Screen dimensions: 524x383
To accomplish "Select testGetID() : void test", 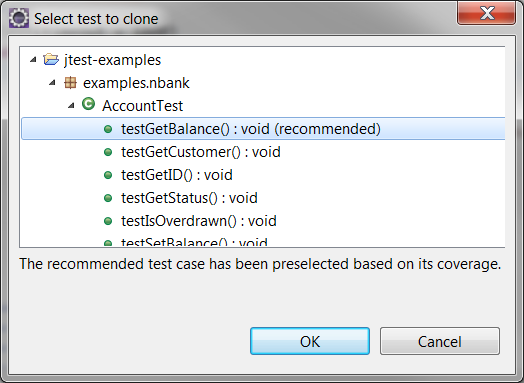I will (177, 175).
